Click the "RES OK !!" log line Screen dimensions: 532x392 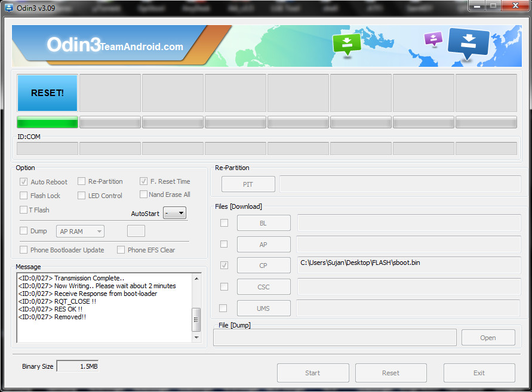click(x=50, y=309)
